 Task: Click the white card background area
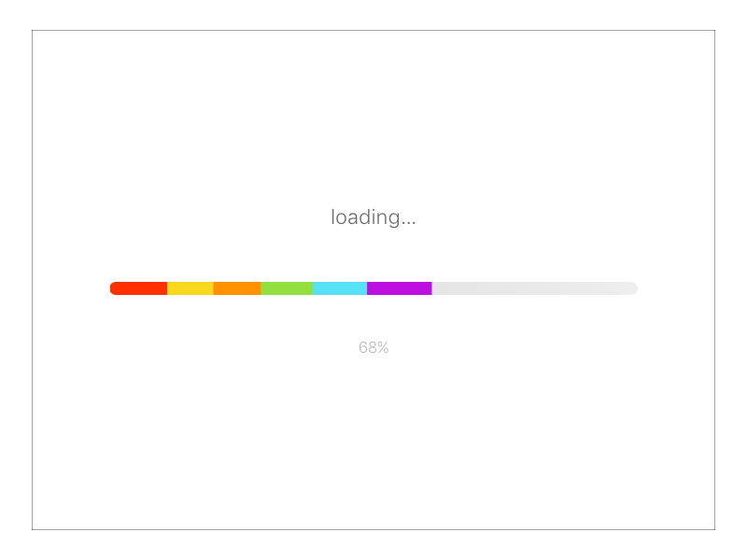click(373, 448)
